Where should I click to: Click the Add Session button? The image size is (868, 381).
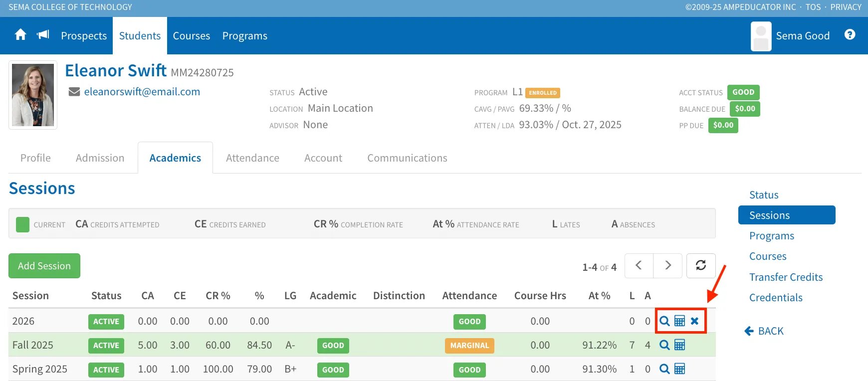(44, 266)
